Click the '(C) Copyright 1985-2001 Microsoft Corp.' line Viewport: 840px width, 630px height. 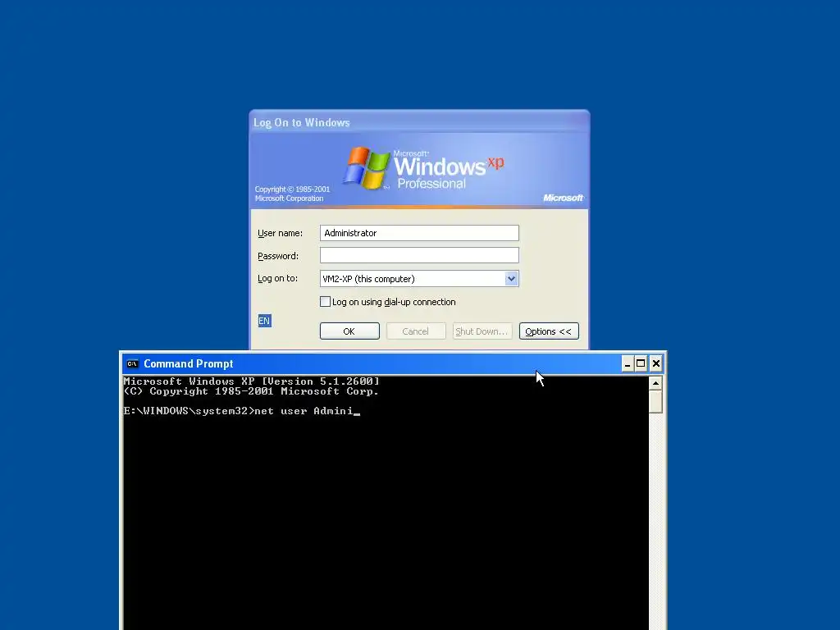[251, 391]
